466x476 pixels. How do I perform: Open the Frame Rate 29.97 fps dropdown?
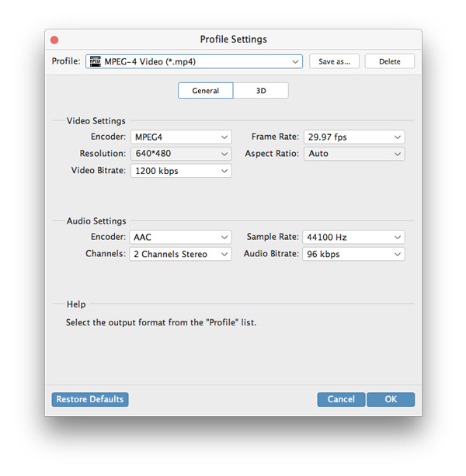coord(353,137)
